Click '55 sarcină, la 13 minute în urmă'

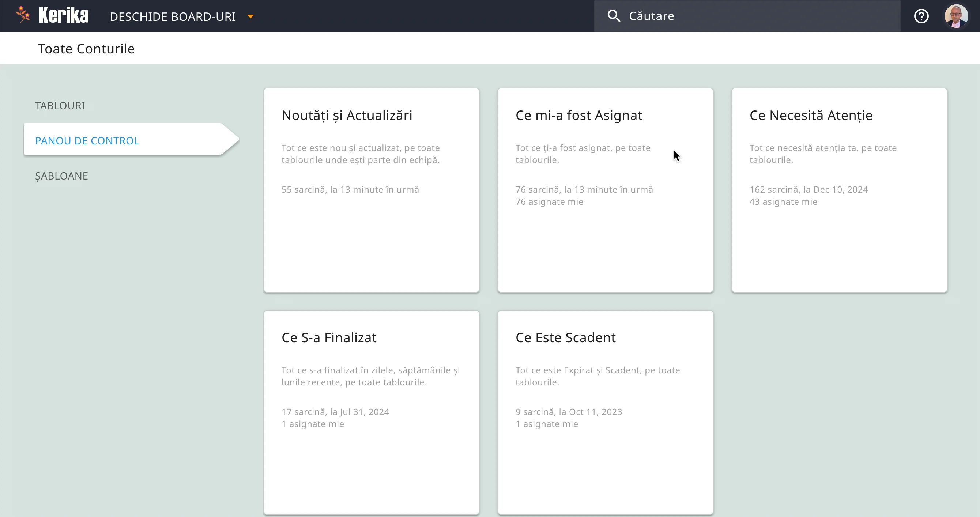350,189
